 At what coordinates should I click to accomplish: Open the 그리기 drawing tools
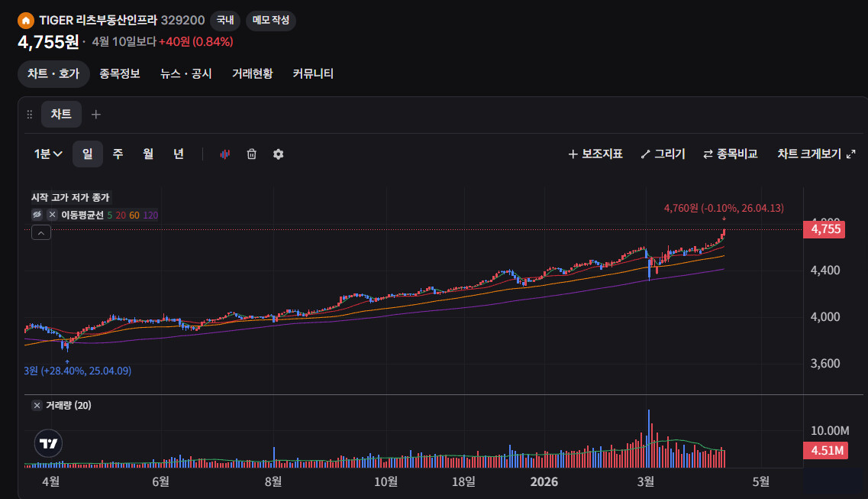(x=663, y=154)
